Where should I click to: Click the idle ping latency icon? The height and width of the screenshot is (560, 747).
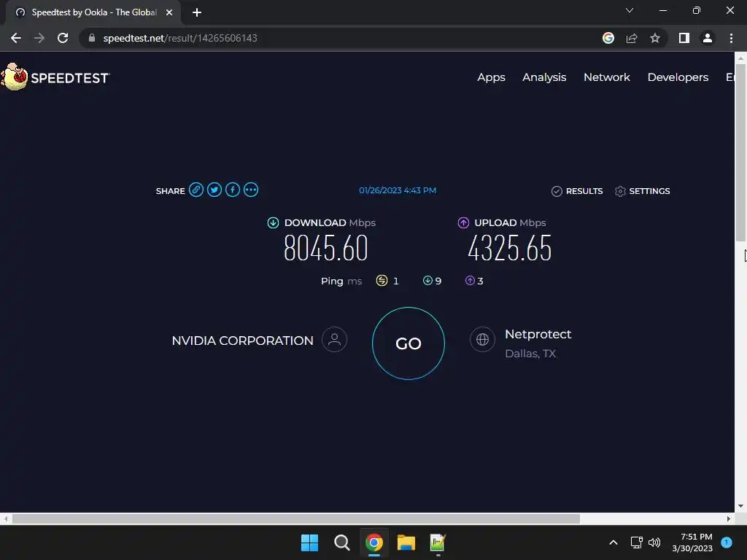[x=382, y=281]
